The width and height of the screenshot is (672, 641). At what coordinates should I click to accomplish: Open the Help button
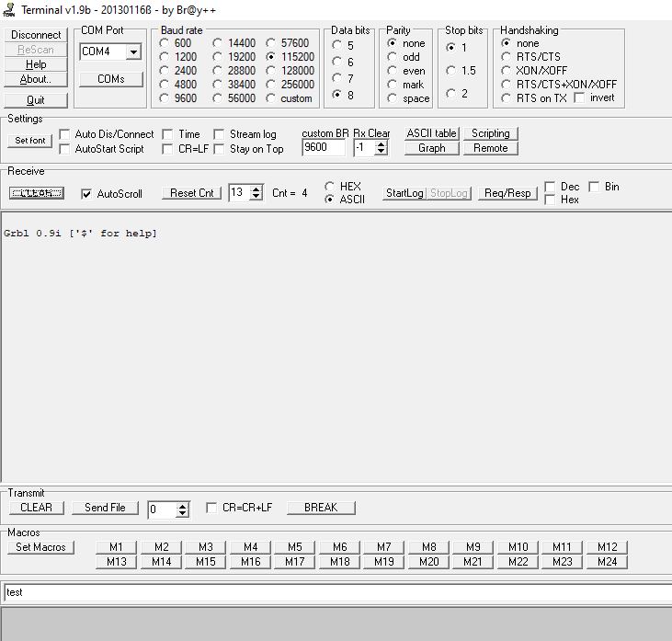36,64
